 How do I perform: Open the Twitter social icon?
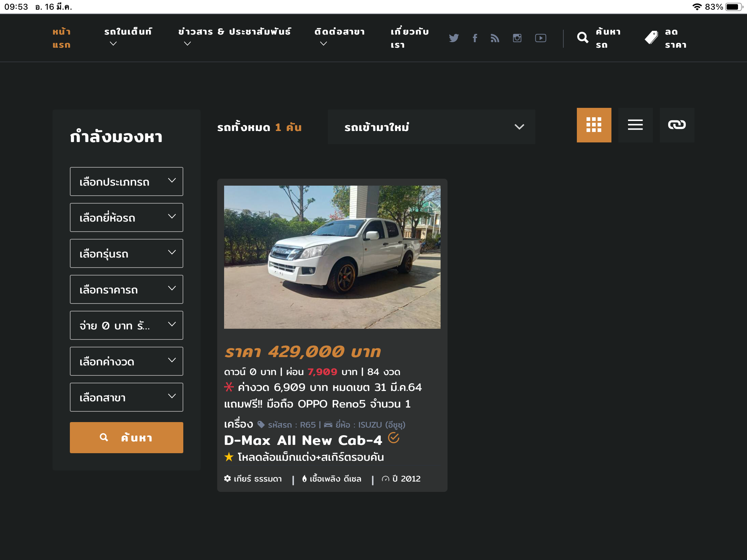454,38
